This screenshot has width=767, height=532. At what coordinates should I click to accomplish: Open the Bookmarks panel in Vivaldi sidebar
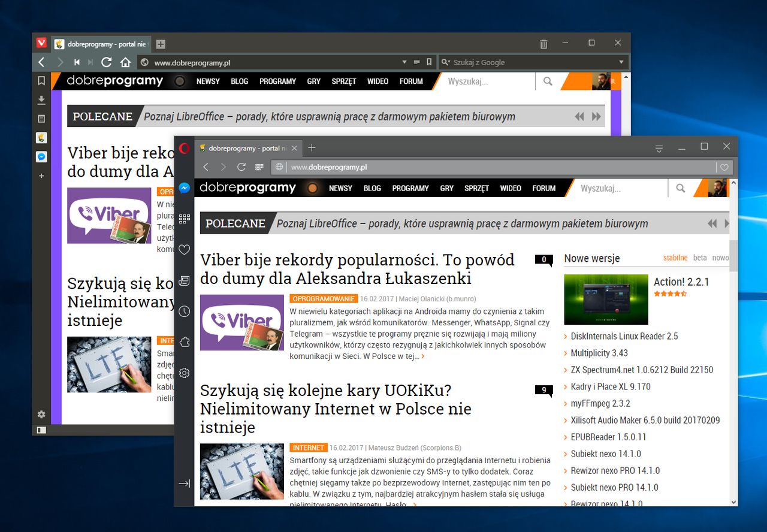click(x=41, y=80)
